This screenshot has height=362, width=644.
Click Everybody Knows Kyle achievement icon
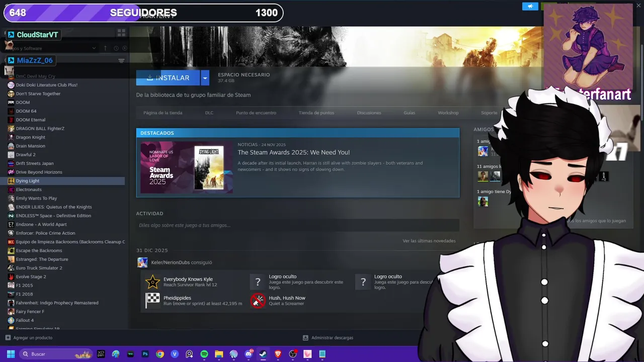[x=152, y=282]
